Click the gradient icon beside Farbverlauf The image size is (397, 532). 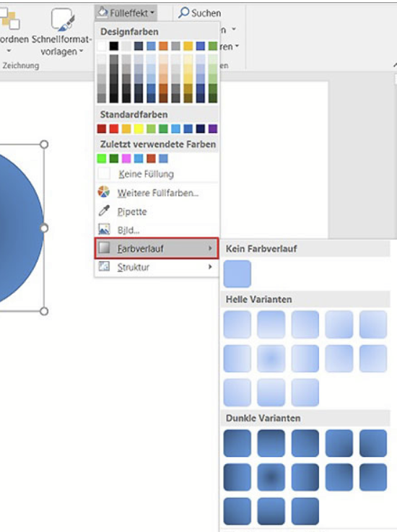[x=104, y=248]
